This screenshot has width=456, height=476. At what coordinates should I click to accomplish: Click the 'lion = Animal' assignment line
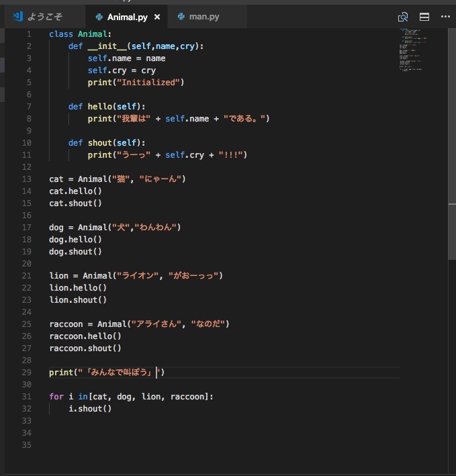point(136,276)
